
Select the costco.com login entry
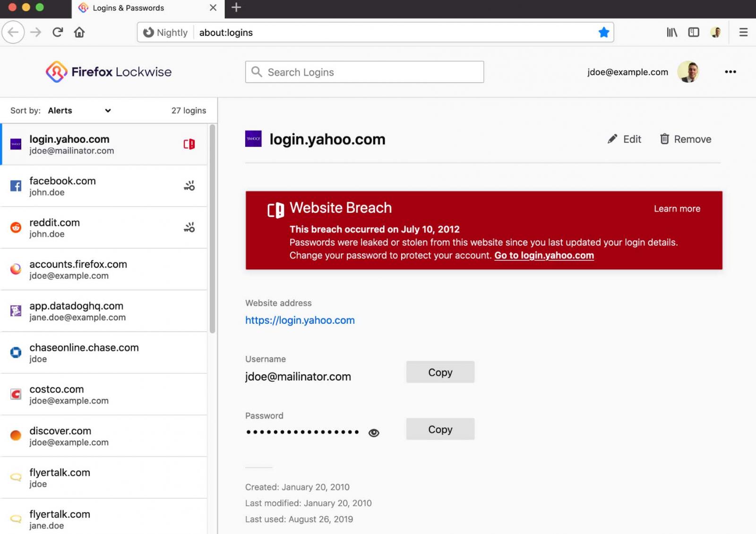click(103, 394)
